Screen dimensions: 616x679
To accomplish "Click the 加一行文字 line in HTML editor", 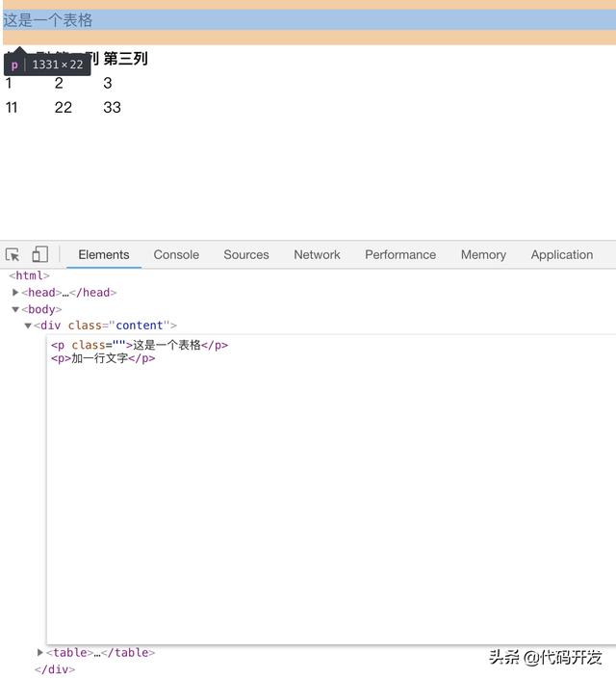I will [x=103, y=358].
